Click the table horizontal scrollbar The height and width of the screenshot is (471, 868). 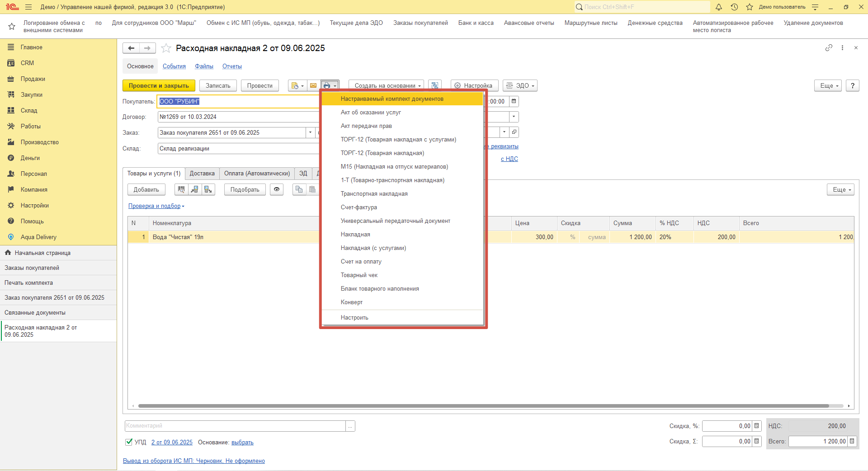coord(484,406)
